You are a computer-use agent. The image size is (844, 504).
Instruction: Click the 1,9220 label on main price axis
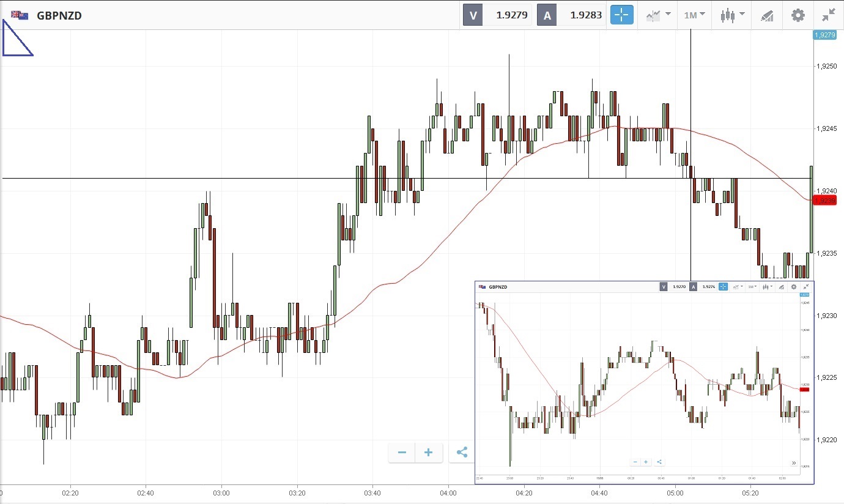coord(827,440)
